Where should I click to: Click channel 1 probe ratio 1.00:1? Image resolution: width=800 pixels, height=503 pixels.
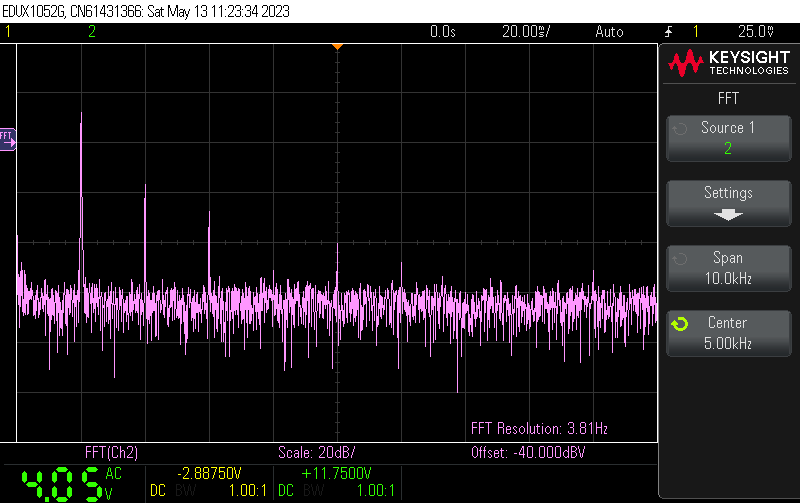[x=247, y=491]
